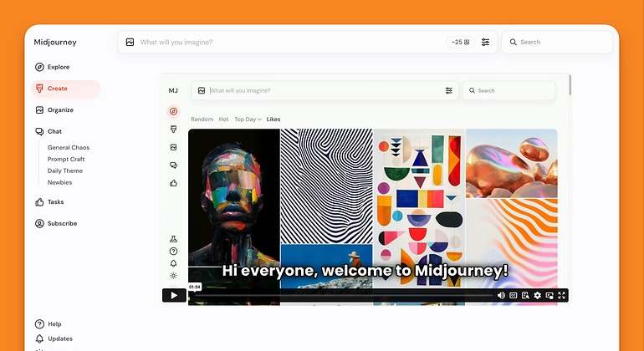Expand the Top Day dropdown
The image size is (644, 351).
coord(248,119)
